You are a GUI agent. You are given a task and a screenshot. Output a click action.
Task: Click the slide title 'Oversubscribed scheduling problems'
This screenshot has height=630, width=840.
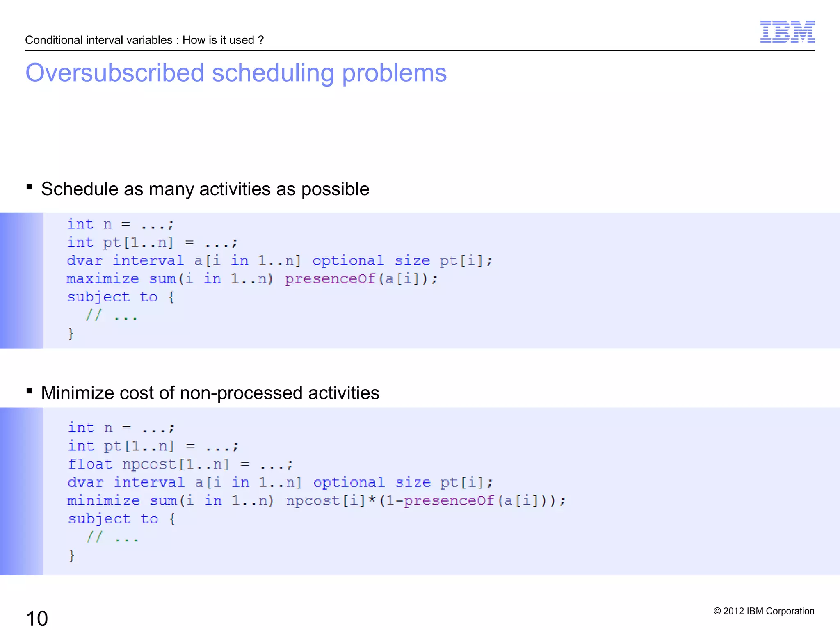pyautogui.click(x=236, y=73)
